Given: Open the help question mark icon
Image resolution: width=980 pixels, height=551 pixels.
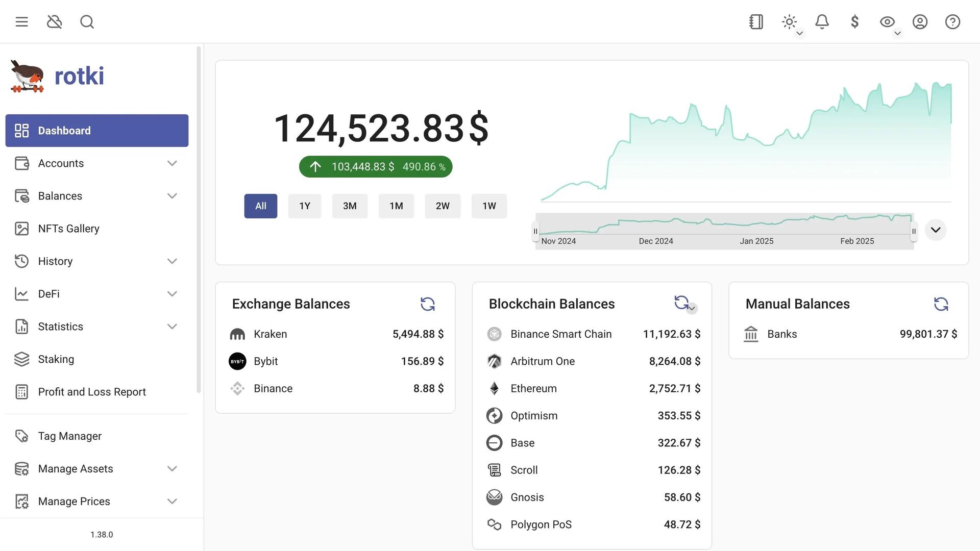Looking at the screenshot, I should (952, 22).
